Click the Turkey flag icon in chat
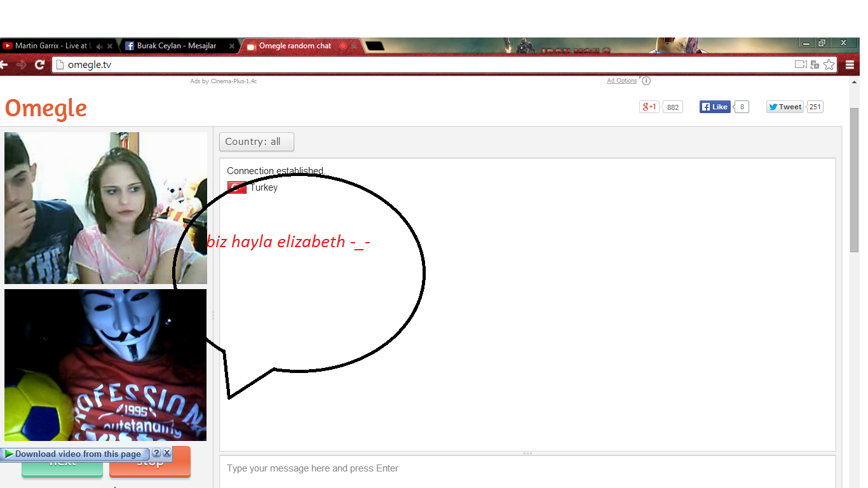The image size is (868, 488). click(236, 187)
